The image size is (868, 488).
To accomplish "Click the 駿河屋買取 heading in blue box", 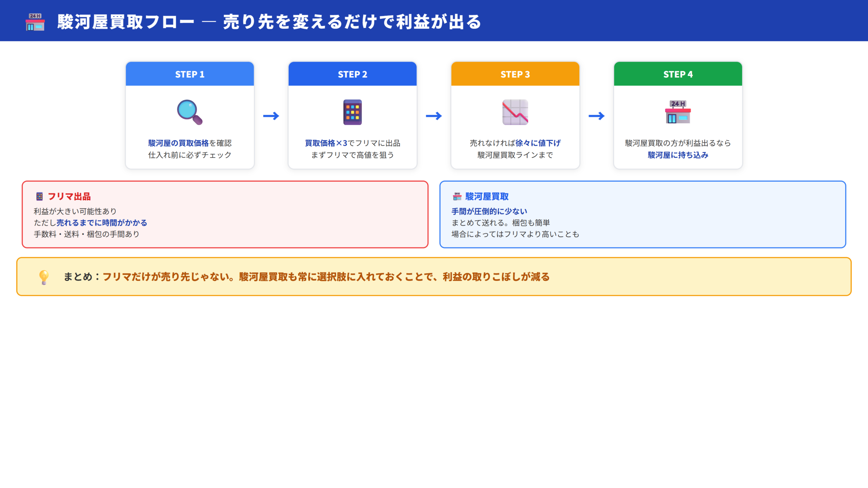I will (x=487, y=197).
